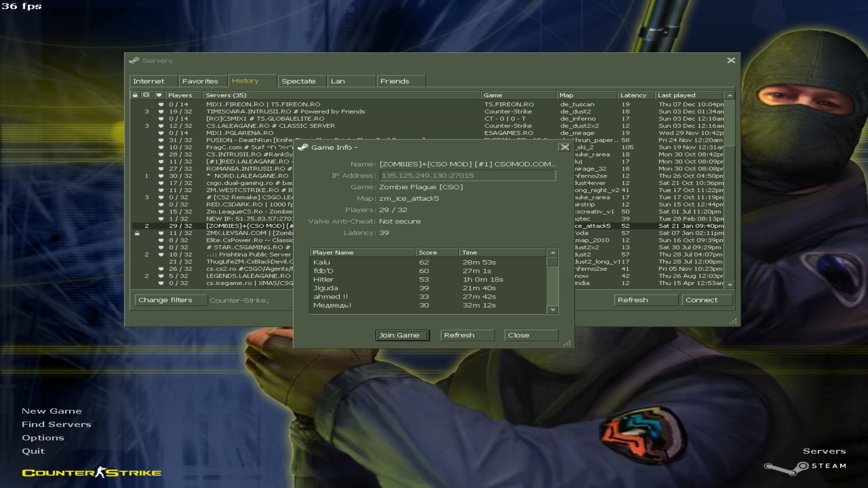Select player Kalu in player list
868x488 pixels.
pos(322,263)
